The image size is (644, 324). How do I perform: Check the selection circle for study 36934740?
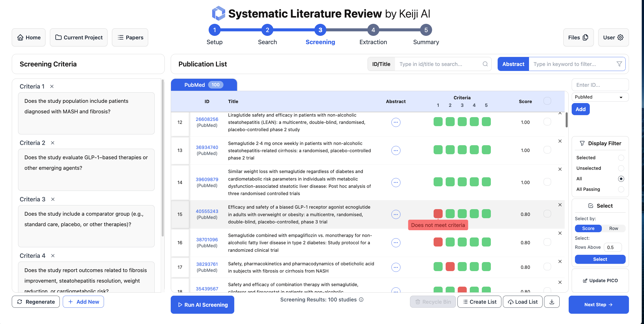coord(547,150)
